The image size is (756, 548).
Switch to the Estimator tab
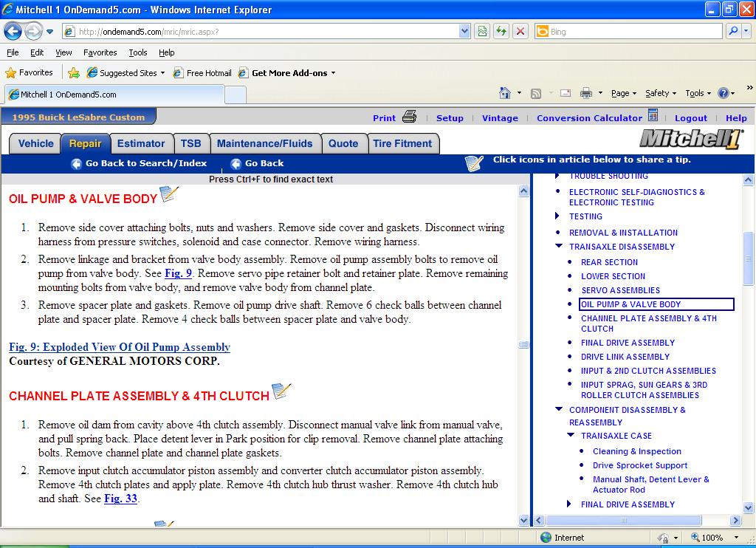click(141, 143)
